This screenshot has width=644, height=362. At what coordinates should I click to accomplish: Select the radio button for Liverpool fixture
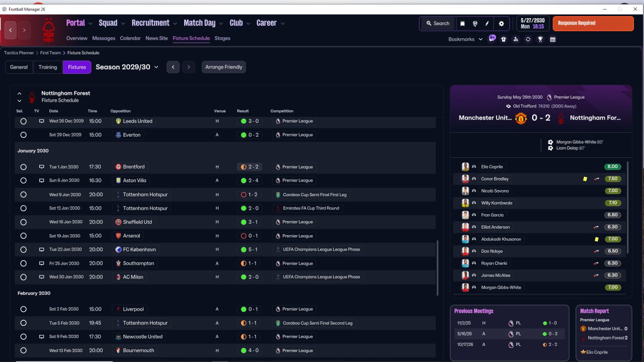(x=23, y=309)
